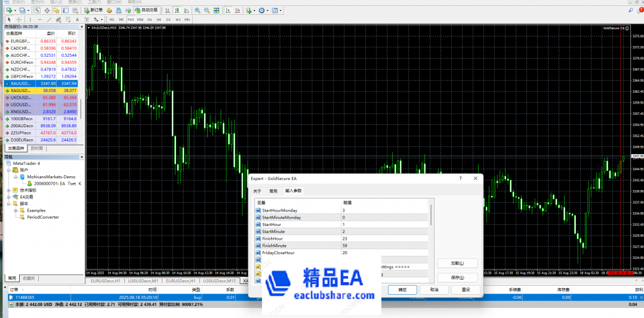Image resolution: width=644 pixels, height=318 pixels.
Task: Open the indicators list dropdown
Action: coord(250,10)
